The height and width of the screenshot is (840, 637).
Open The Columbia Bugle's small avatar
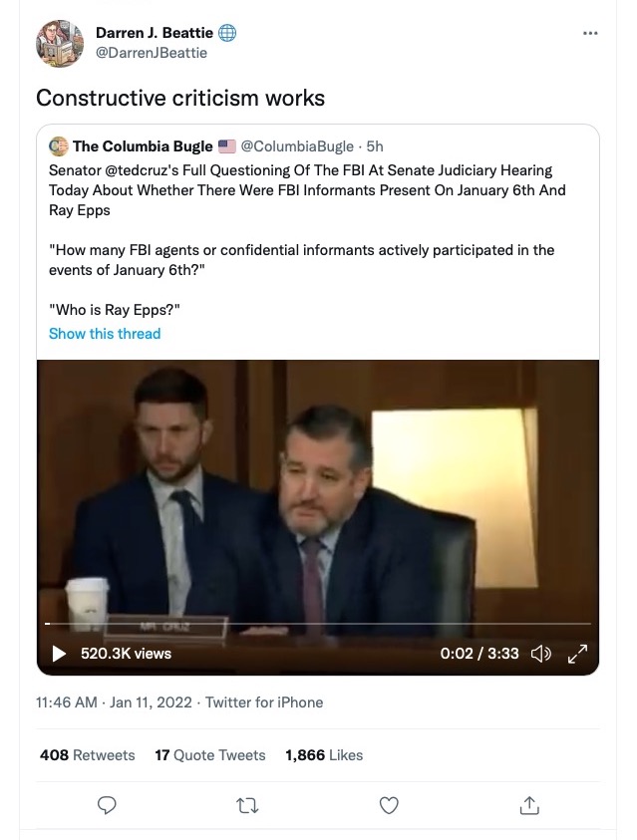[58, 147]
